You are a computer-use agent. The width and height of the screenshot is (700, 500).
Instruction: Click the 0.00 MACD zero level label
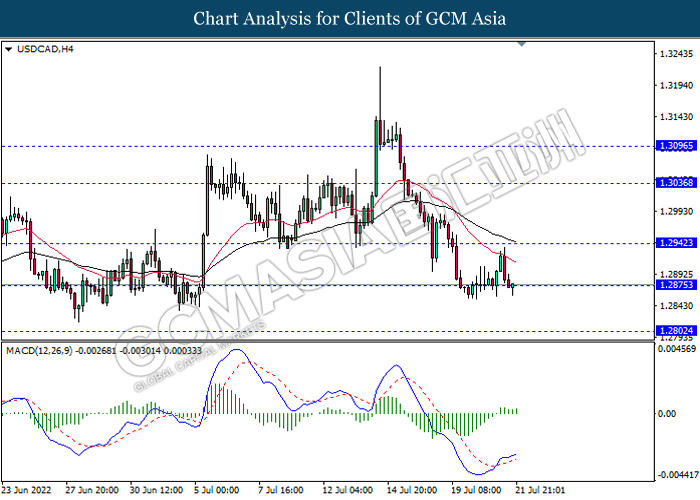point(667,414)
